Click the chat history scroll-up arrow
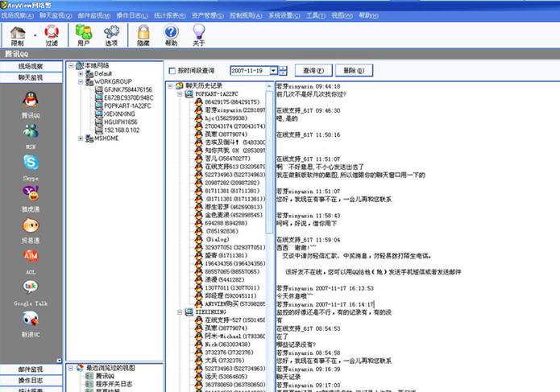This screenshot has height=392, width=560. click(269, 86)
